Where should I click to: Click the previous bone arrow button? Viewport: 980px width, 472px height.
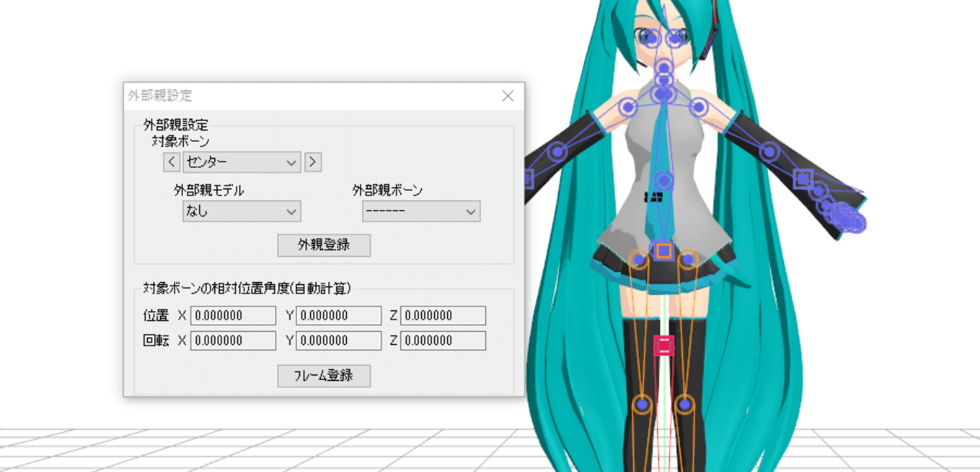click(172, 162)
